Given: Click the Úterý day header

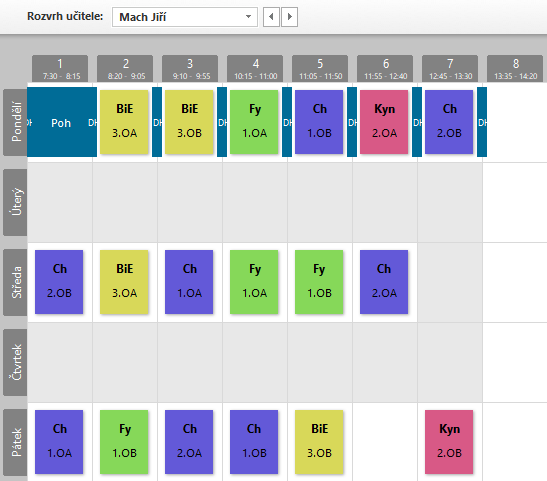Looking at the screenshot, I should coord(15,202).
